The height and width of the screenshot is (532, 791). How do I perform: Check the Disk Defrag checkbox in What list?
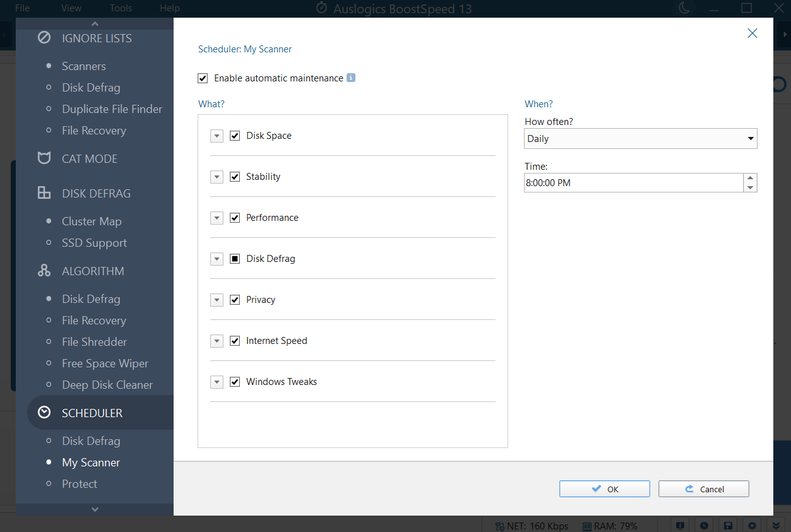click(x=235, y=259)
